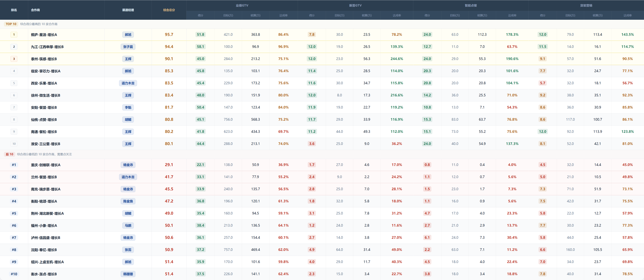Select partner 泰州-筷感-增长B
This screenshot has width=644, height=280.
[44, 59]
